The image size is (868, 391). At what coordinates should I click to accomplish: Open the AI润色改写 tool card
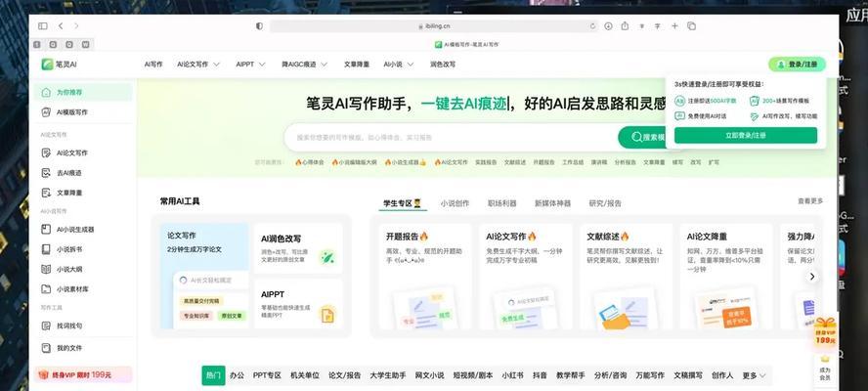(x=298, y=248)
